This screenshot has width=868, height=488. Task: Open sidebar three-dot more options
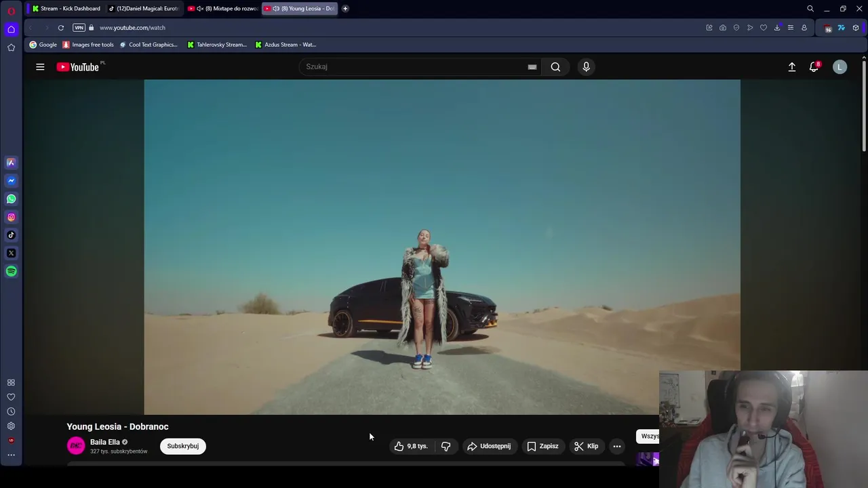[x=11, y=455]
